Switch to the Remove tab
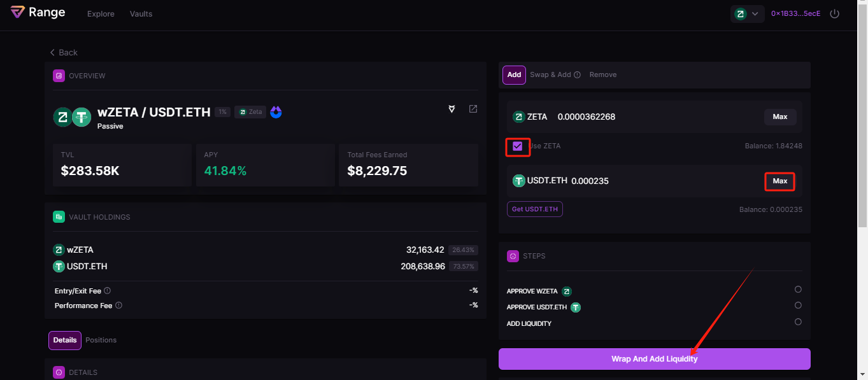This screenshot has height=380, width=868. pyautogui.click(x=602, y=75)
